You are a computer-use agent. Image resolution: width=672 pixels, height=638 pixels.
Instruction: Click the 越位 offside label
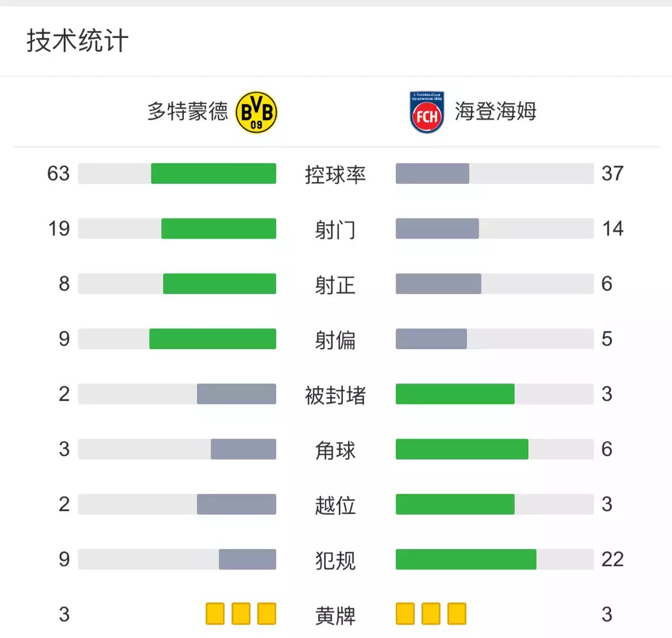coord(335,505)
